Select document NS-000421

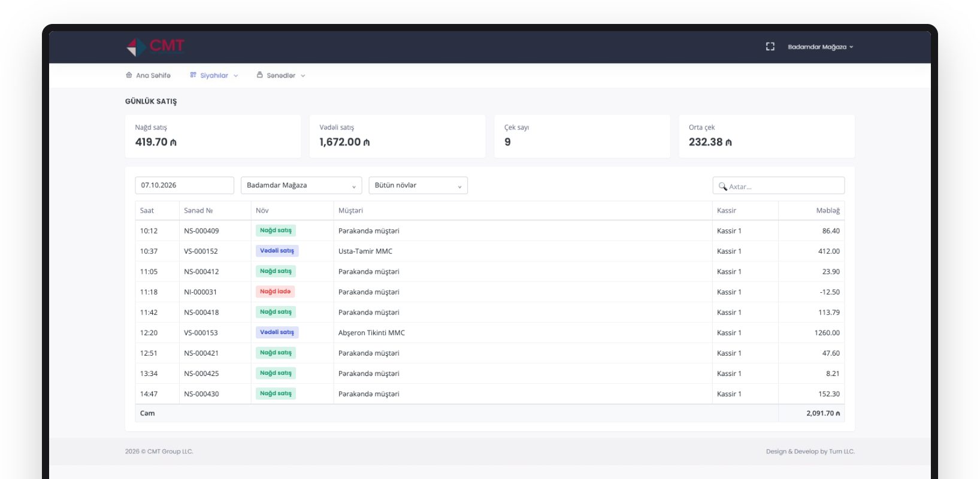[x=201, y=353]
